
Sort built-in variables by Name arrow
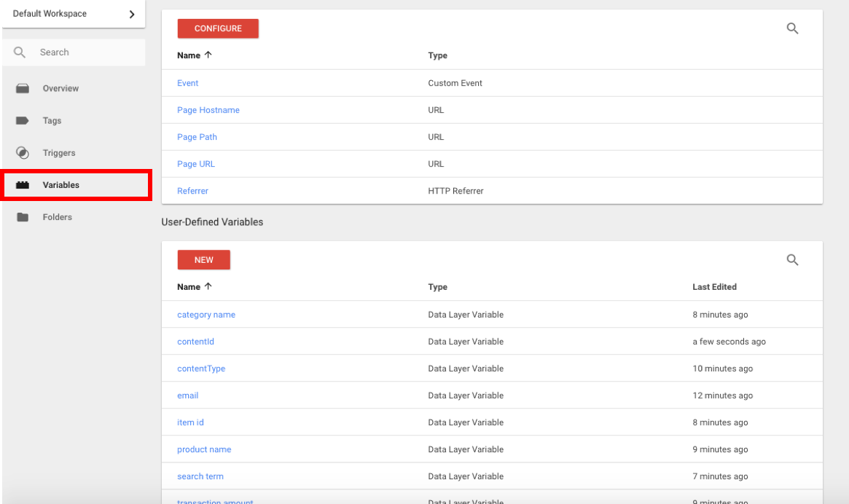[x=208, y=55]
